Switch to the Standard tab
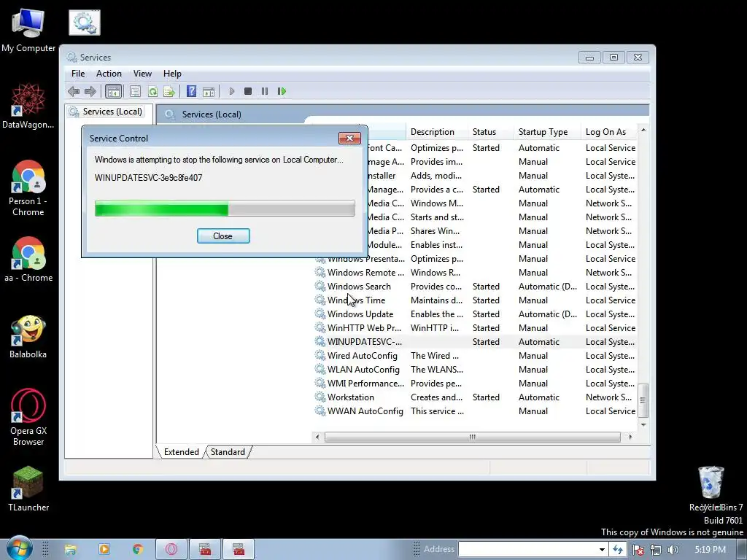Screen dimensions: 747x560 coord(228,452)
